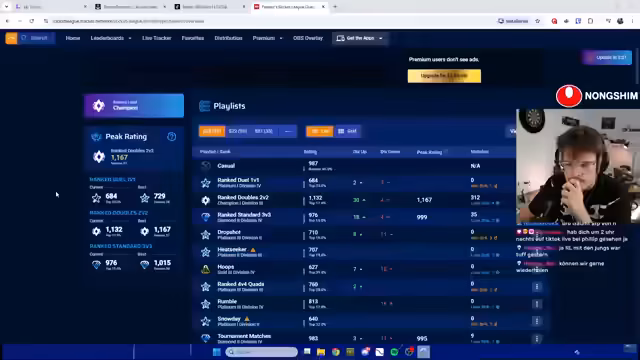Click the Hoops gold rank icon
The width and height of the screenshot is (640, 360).
tap(206, 269)
